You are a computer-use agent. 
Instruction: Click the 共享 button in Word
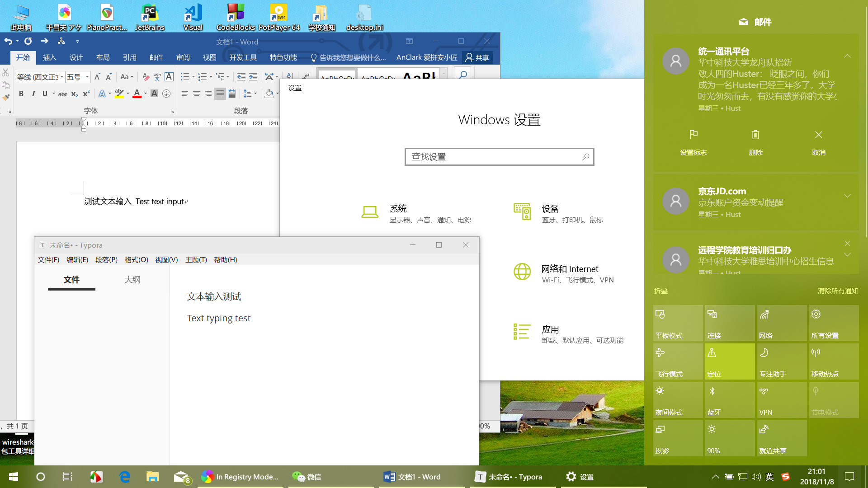coord(477,57)
